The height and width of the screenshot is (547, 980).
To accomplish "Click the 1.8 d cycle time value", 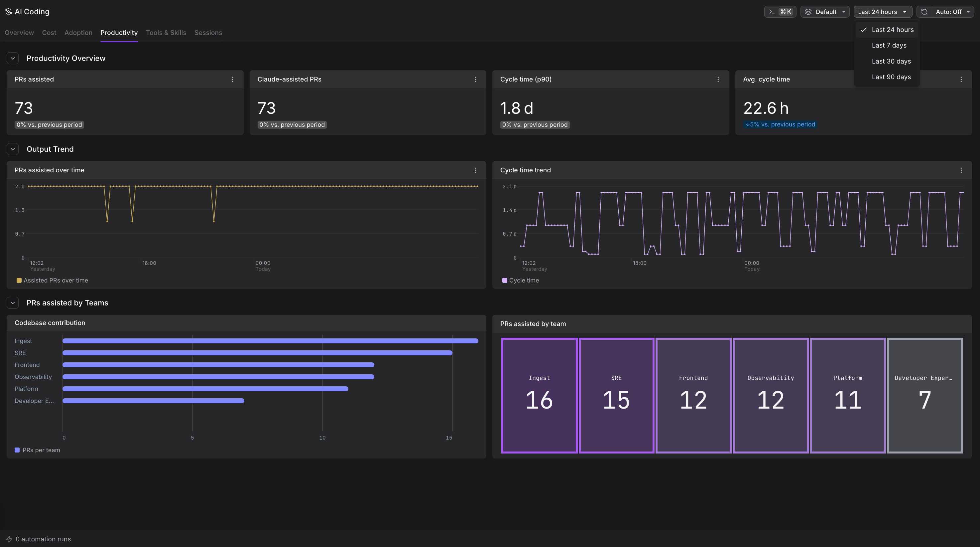I will 517,108.
